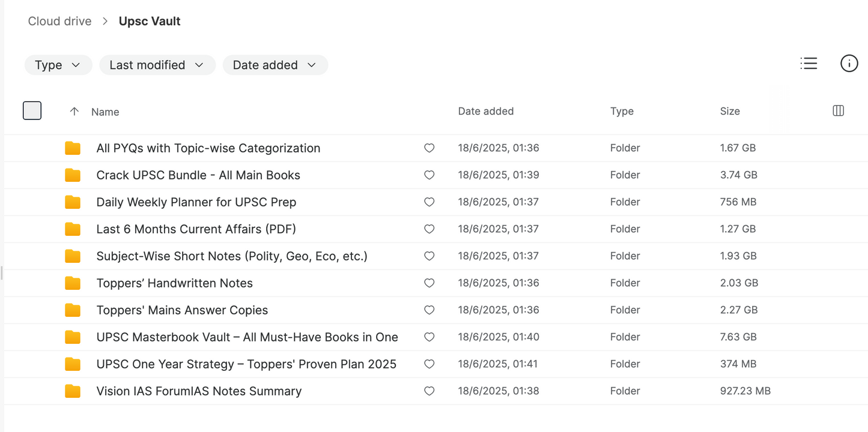Tick the select-all checkbox in header
The height and width of the screenshot is (432, 868).
point(32,110)
